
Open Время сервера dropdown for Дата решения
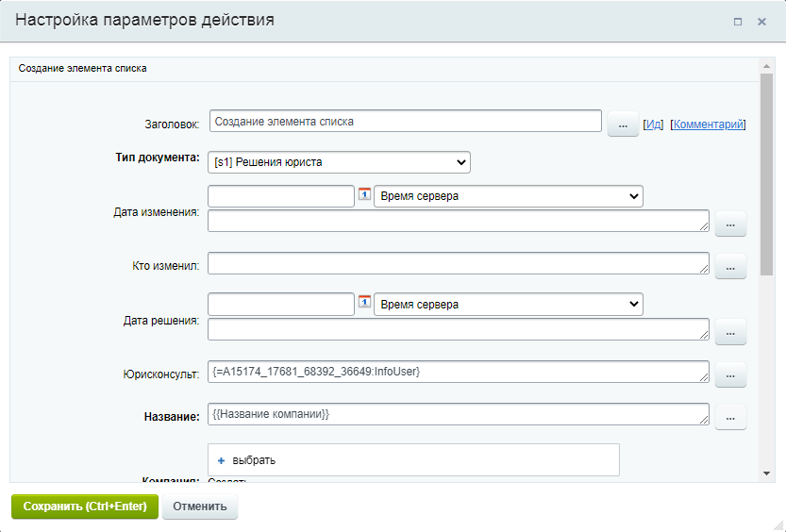click(509, 304)
